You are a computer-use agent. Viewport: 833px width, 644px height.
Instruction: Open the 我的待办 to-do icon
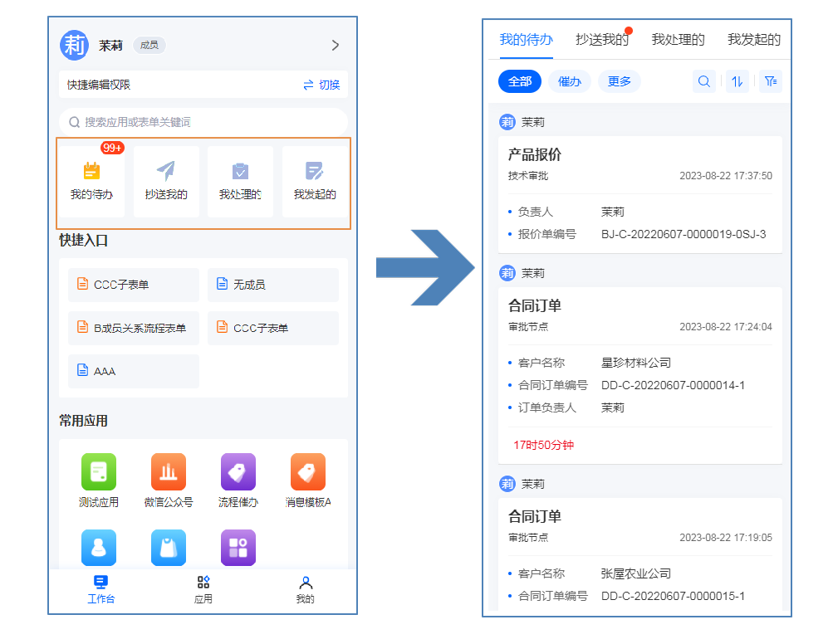pyautogui.click(x=91, y=172)
